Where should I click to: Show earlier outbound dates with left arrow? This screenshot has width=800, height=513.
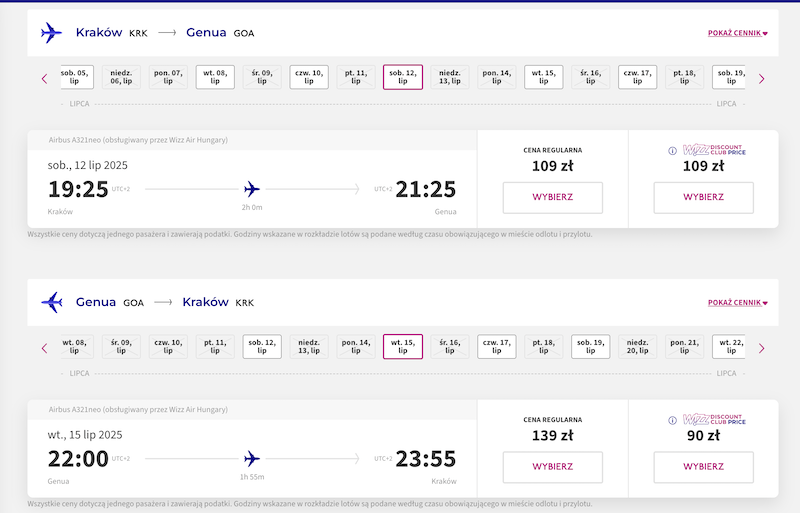click(x=44, y=79)
